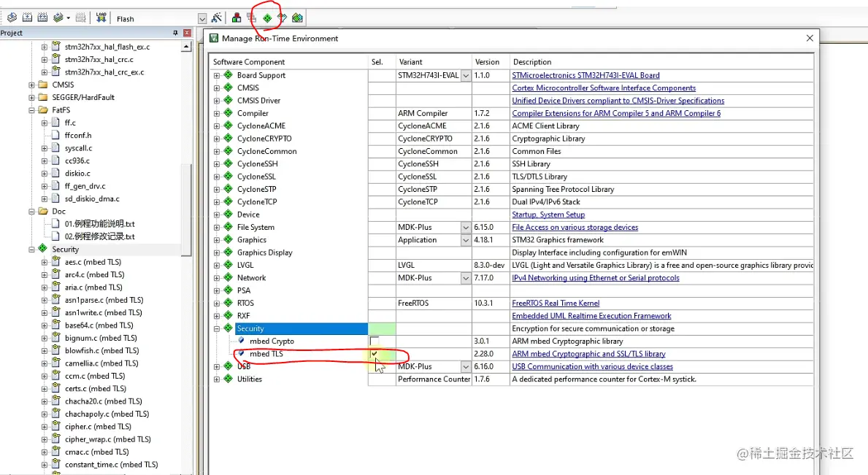Click the file icon of 02.例程修改记录.txt
Viewport: 868px width, 475px height.
tap(55, 236)
